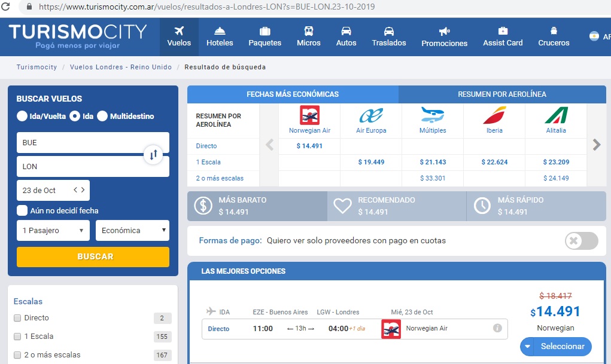Image resolution: width=611 pixels, height=364 pixels.
Task: Open the Hoteles section
Action: click(x=220, y=36)
